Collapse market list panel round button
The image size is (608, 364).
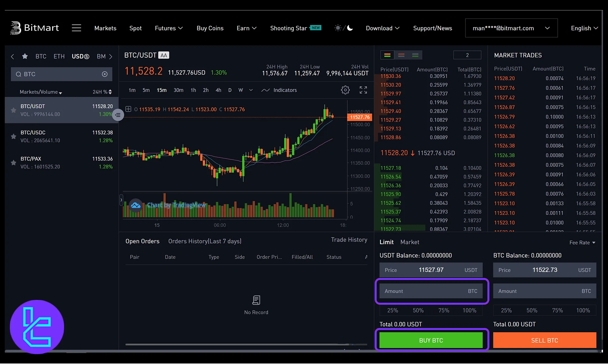[118, 115]
